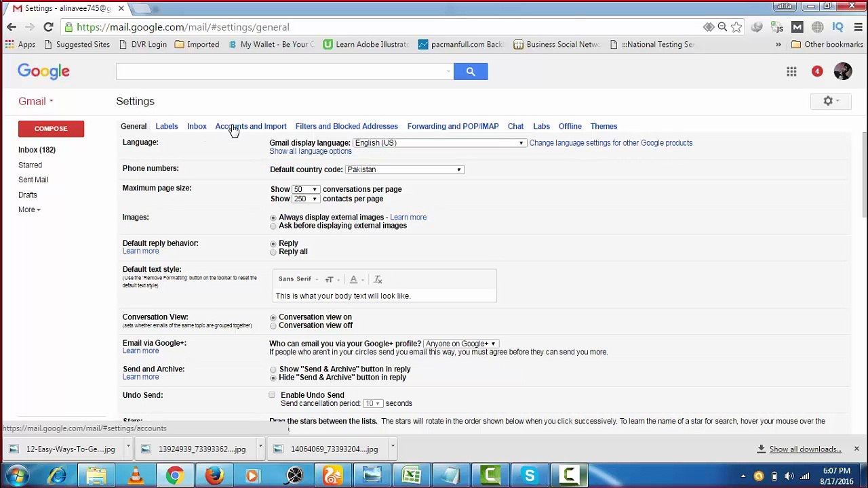Click the black M extension icon
The width and height of the screenshot is (868, 488).
(x=797, y=27)
